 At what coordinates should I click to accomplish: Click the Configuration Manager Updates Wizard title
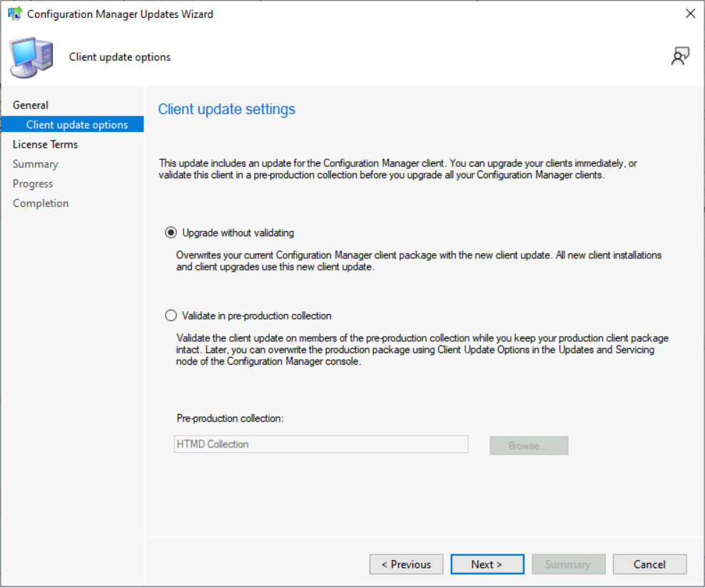(120, 14)
